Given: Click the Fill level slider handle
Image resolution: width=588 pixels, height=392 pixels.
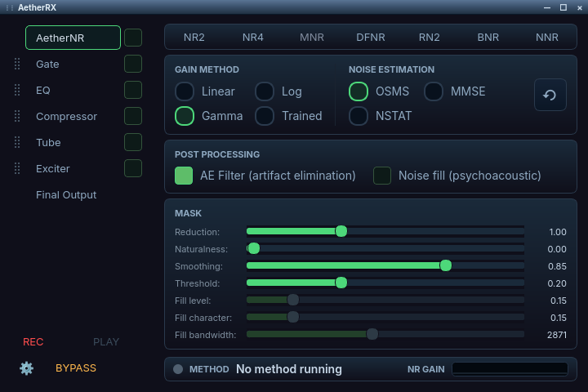Looking at the screenshot, I should (293, 300).
